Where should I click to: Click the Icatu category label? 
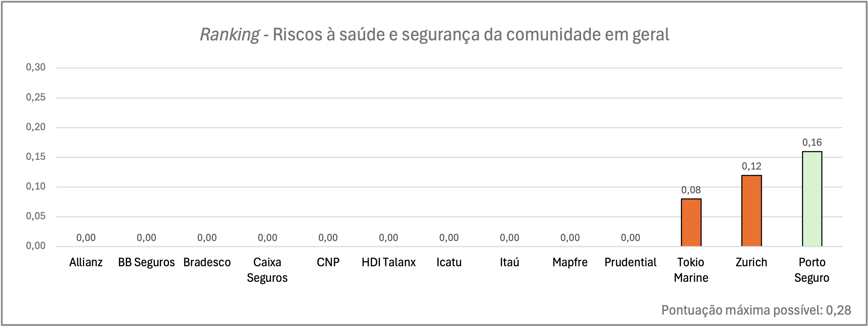[x=449, y=262]
